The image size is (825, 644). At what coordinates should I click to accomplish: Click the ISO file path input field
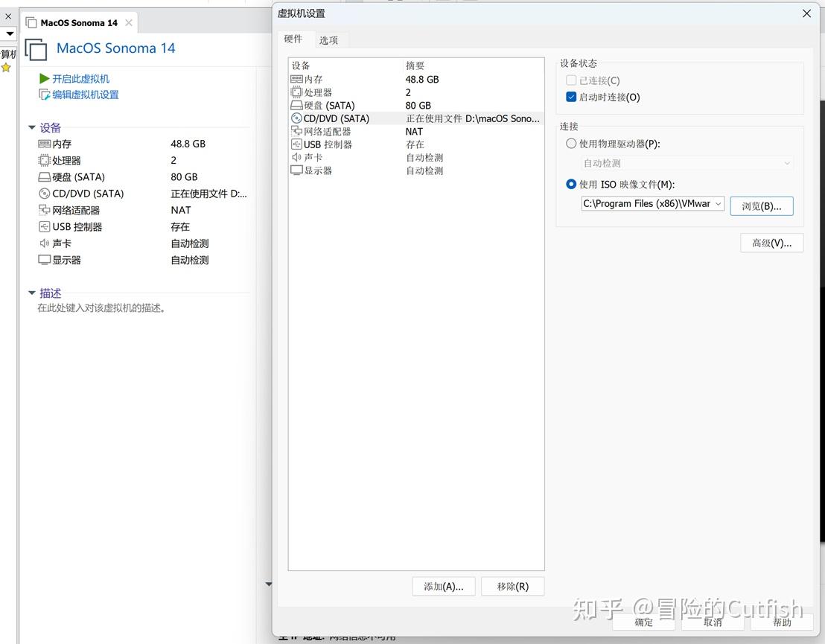647,203
